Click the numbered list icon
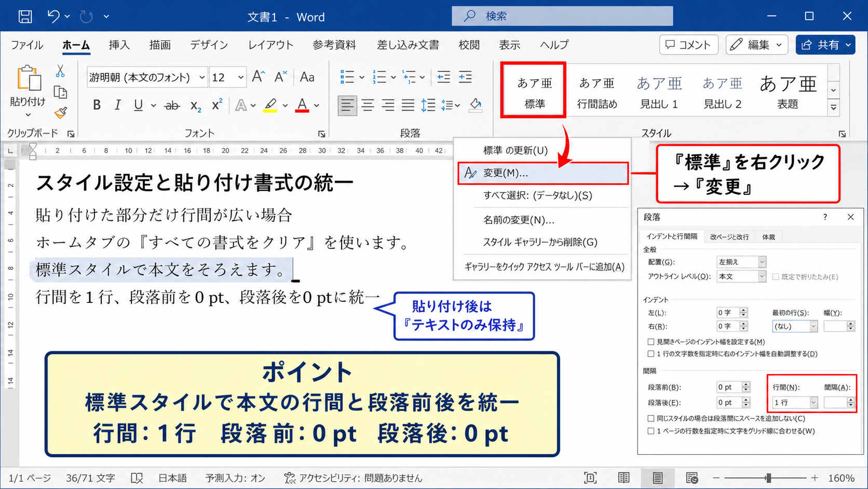The image size is (868, 489). [379, 77]
